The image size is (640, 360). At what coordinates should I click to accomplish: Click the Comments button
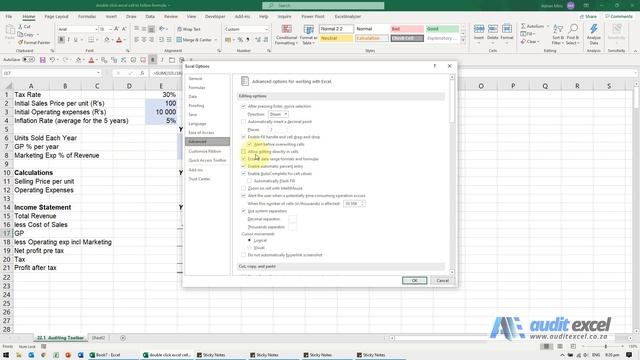point(619,17)
